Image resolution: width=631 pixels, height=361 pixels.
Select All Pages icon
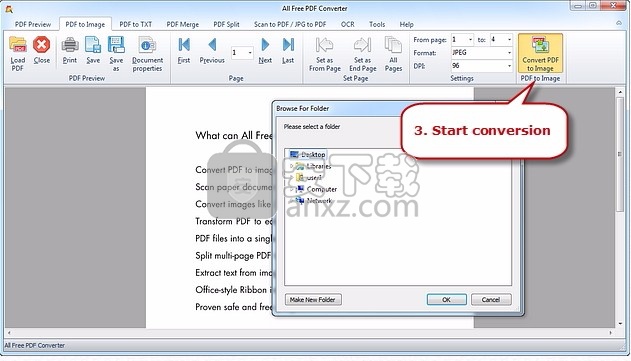[393, 54]
